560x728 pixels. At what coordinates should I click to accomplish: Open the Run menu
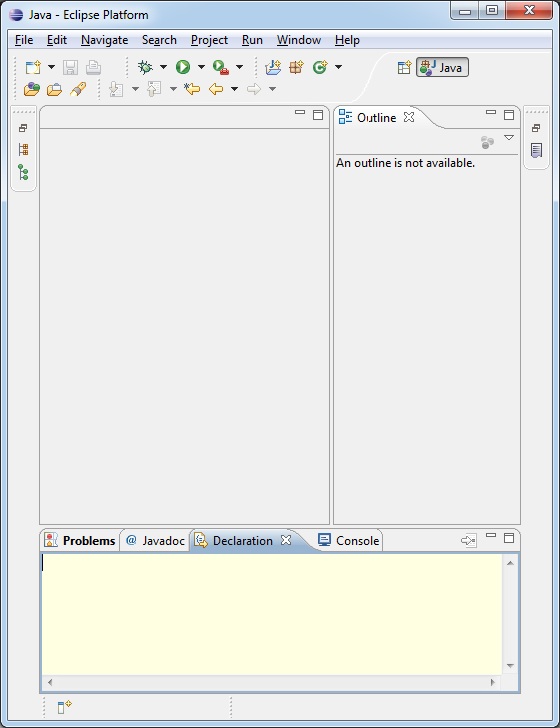coord(252,40)
